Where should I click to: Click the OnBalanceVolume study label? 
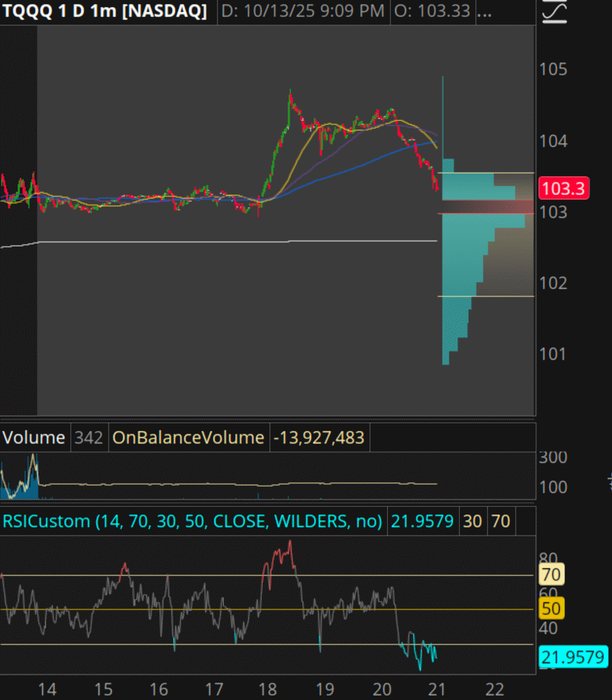coord(188,437)
